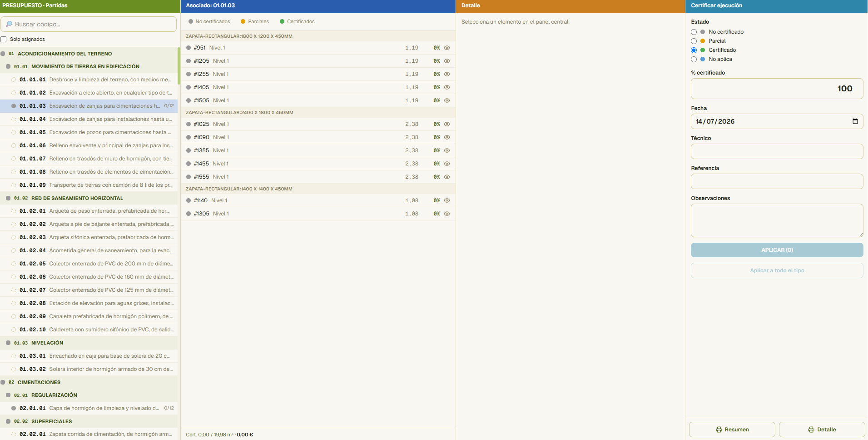Collapse chapter 01 Acondicionamiento del terreno
Screen dimensions: 868x440
tap(89, 54)
